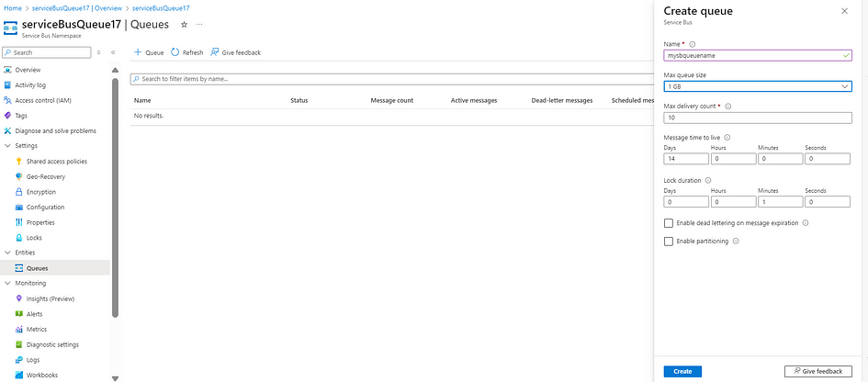Click the Insights (Preview) icon
The height and width of the screenshot is (382, 868).
coord(18,298)
